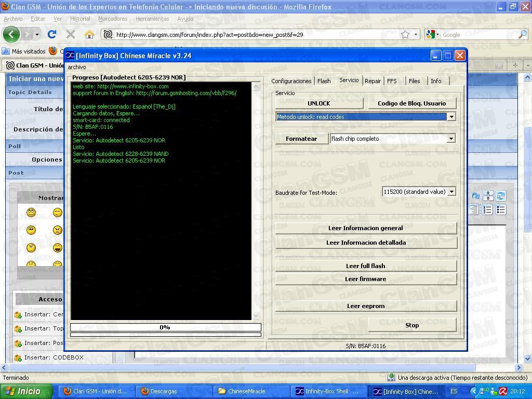Click log panel scroll up arrow
Viewport: 532px width, 399px height.
[256, 87]
